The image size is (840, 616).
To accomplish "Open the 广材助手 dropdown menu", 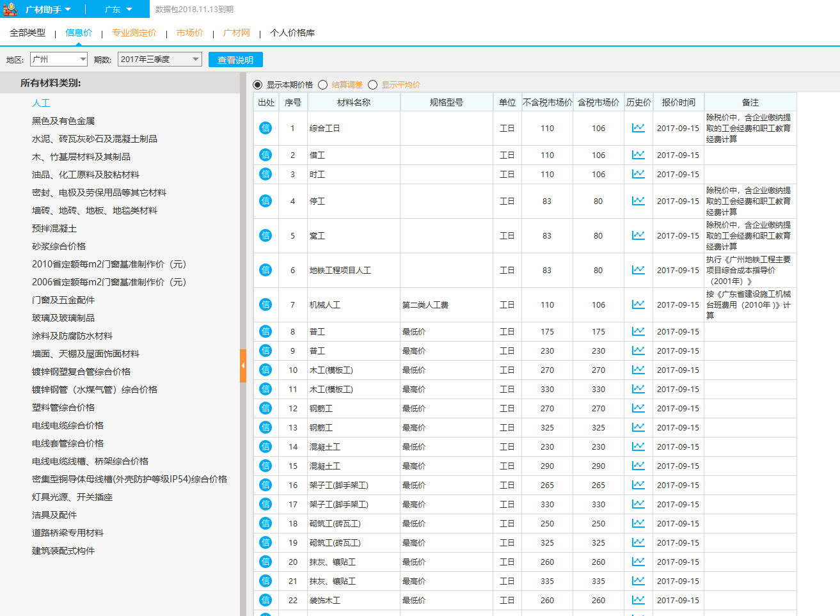I will pos(48,10).
